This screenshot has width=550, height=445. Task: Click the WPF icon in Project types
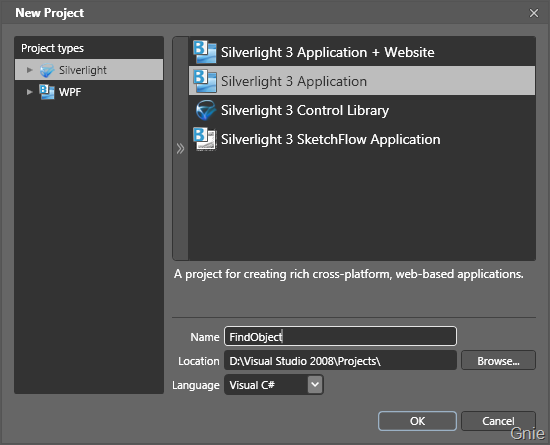(47, 92)
